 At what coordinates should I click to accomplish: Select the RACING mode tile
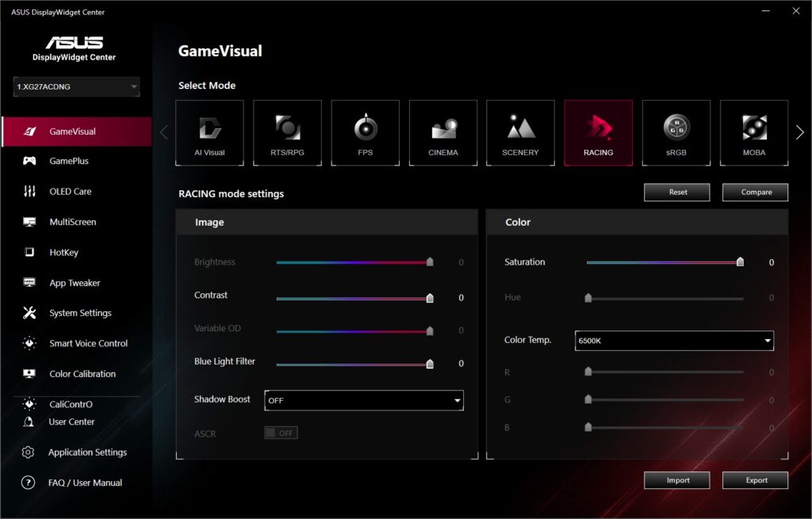tap(598, 133)
